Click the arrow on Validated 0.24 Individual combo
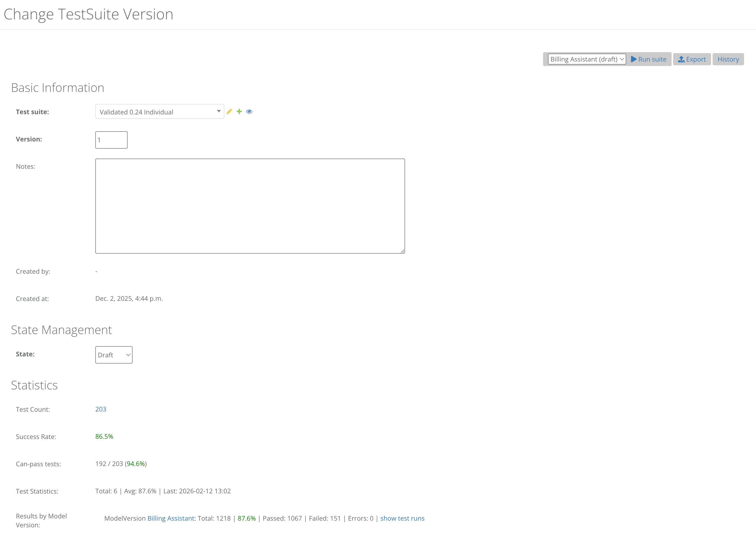756x537 pixels. pos(219,111)
